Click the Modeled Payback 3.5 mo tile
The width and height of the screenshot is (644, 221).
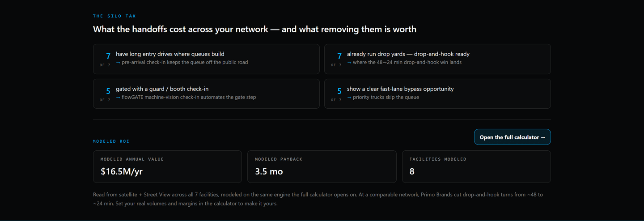tap(322, 167)
